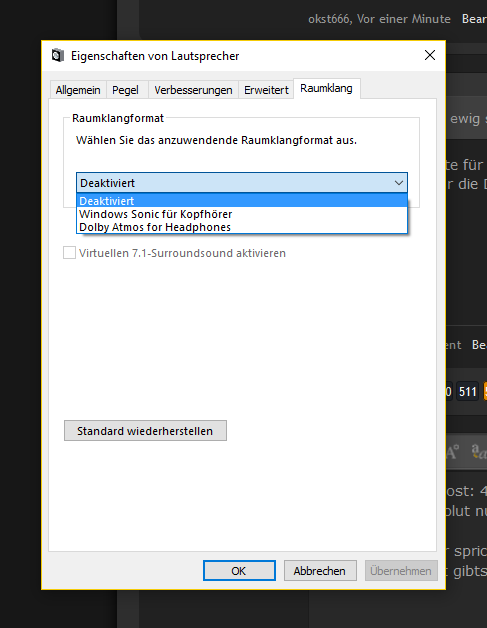Pick Dolby Atmos for Headphones
The image size is (487, 628).
click(242, 227)
